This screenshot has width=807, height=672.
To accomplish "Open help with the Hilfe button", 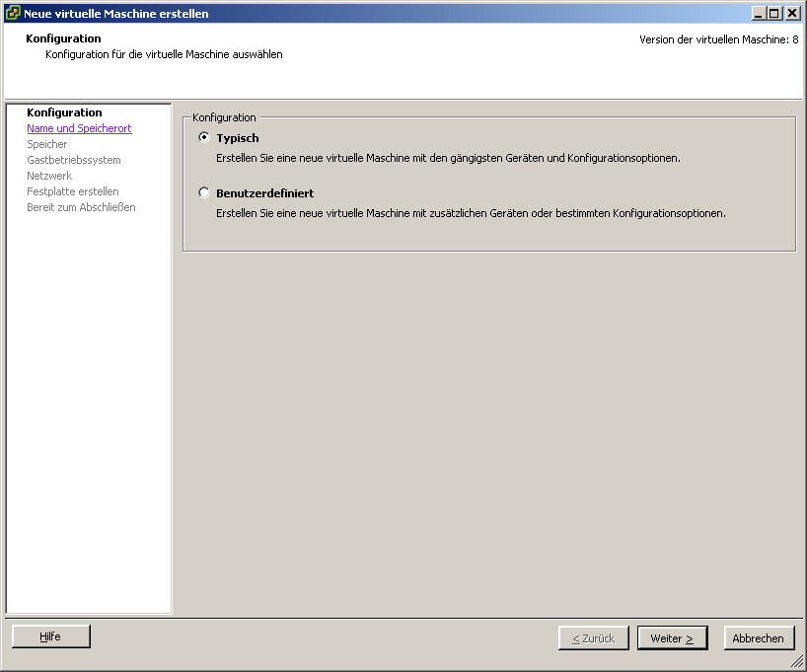I will point(50,636).
